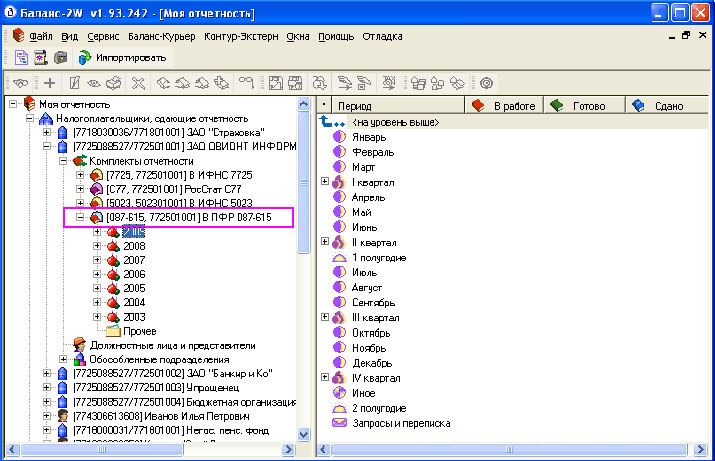Viewport: 715px width, 461px height.
Task: Open the Окна menu
Action: 298,36
